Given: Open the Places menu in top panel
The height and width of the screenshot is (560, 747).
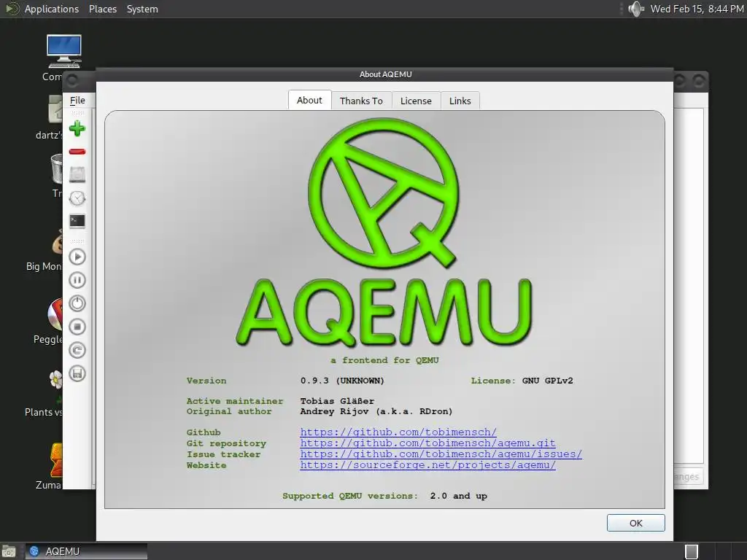Looking at the screenshot, I should pos(103,9).
